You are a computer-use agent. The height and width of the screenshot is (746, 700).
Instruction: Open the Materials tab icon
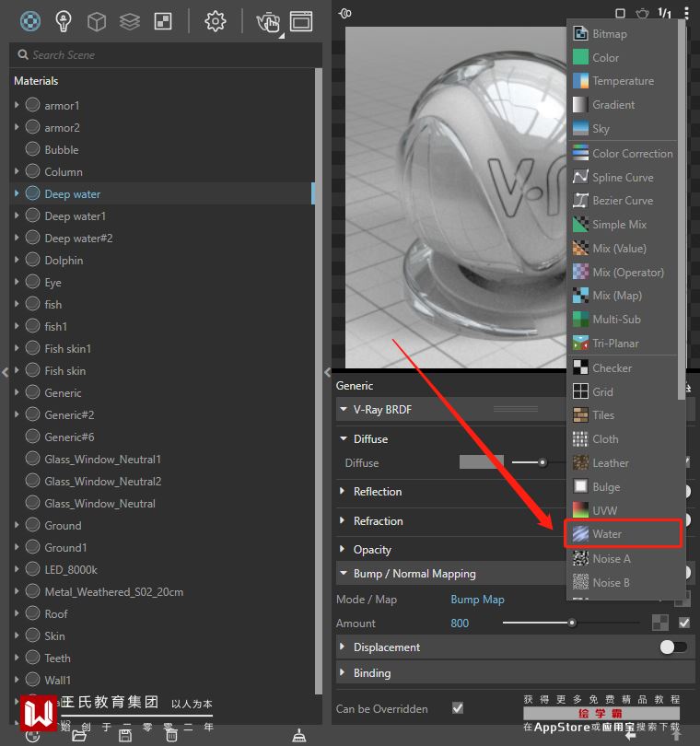click(30, 21)
